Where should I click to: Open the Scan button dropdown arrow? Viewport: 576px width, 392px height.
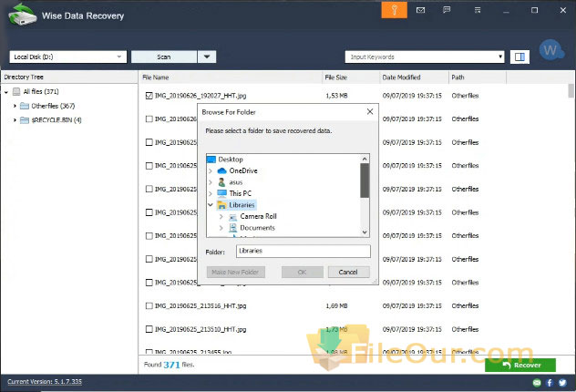pyautogui.click(x=207, y=57)
